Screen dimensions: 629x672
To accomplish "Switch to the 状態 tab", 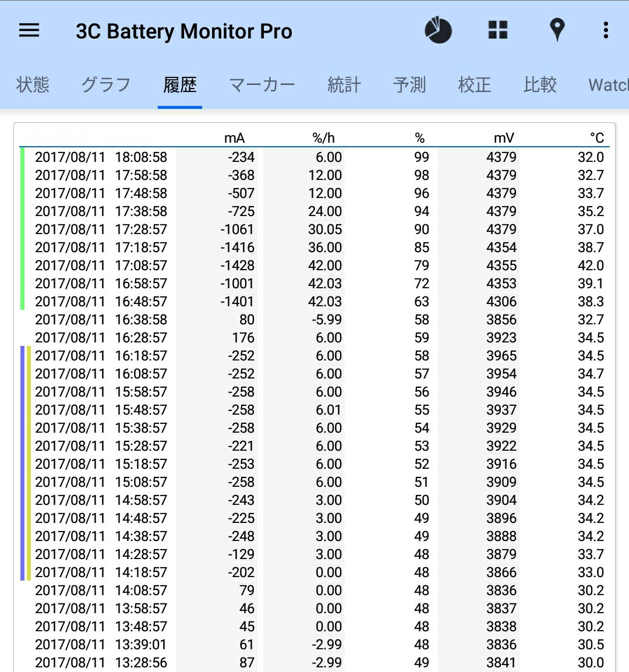I will [33, 84].
